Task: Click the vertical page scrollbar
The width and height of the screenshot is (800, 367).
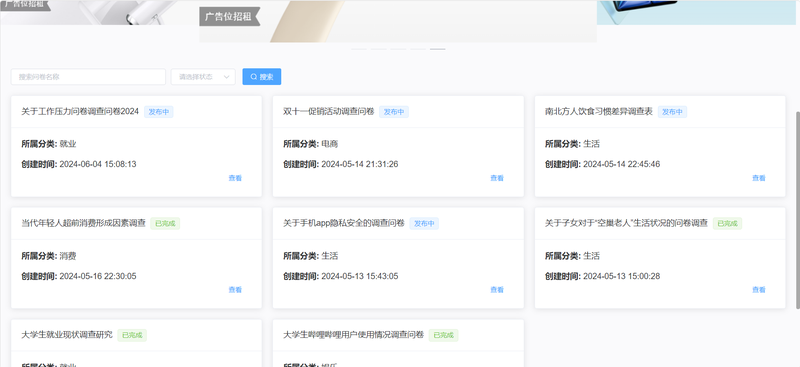Action: (x=797, y=209)
